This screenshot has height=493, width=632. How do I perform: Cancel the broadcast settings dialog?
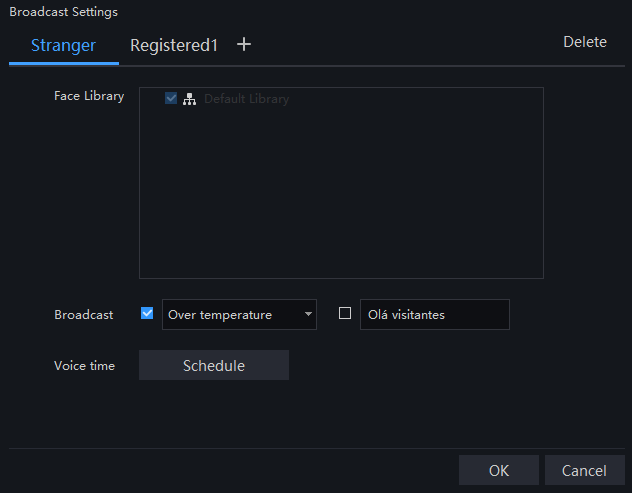584,470
